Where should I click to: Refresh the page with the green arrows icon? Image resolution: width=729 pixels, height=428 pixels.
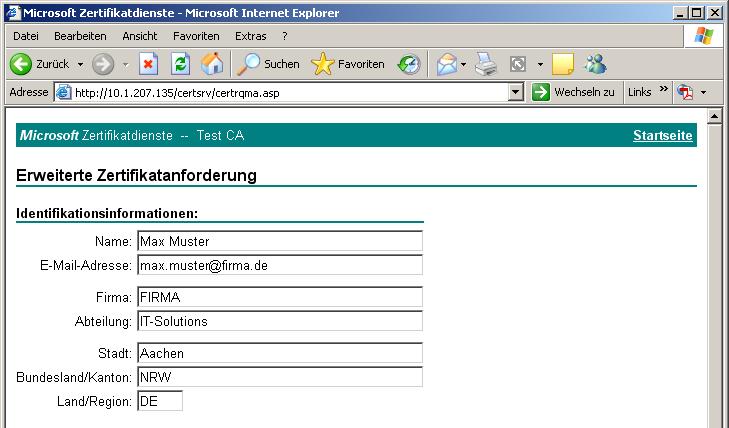click(180, 64)
